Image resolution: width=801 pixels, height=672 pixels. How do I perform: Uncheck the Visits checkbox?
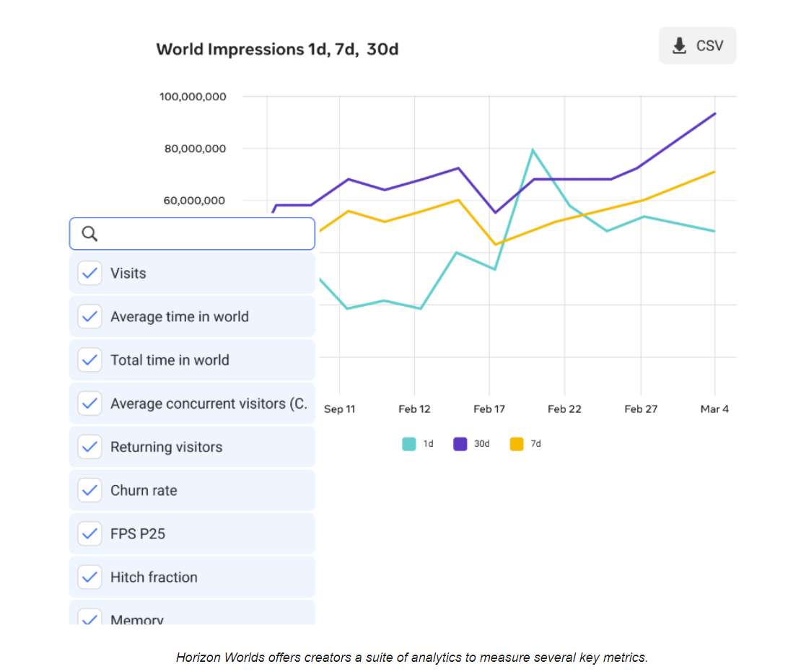(89, 273)
